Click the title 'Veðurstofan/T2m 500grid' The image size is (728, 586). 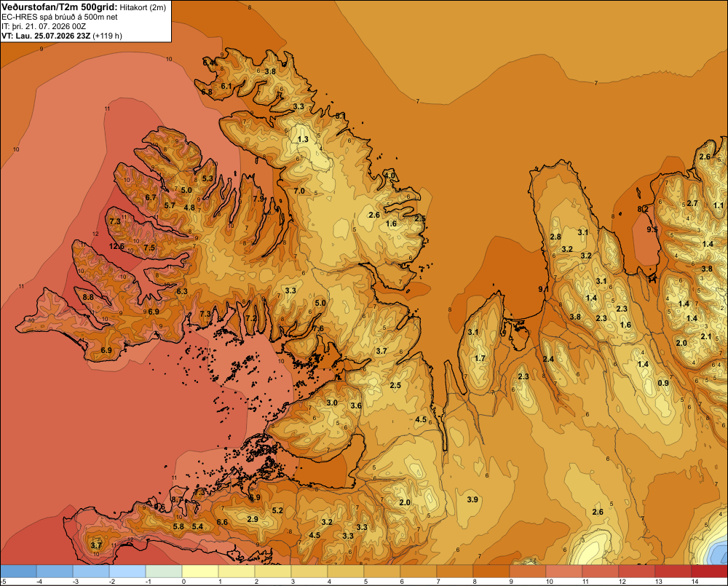point(60,7)
